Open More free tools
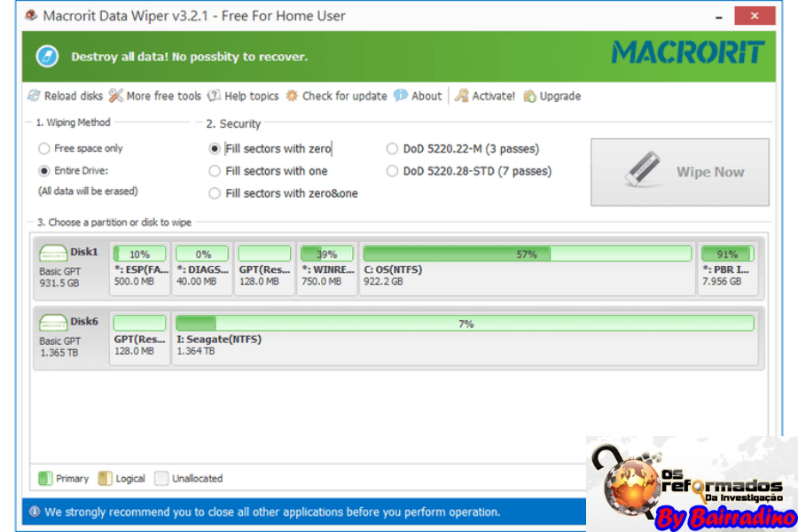 coord(155,96)
